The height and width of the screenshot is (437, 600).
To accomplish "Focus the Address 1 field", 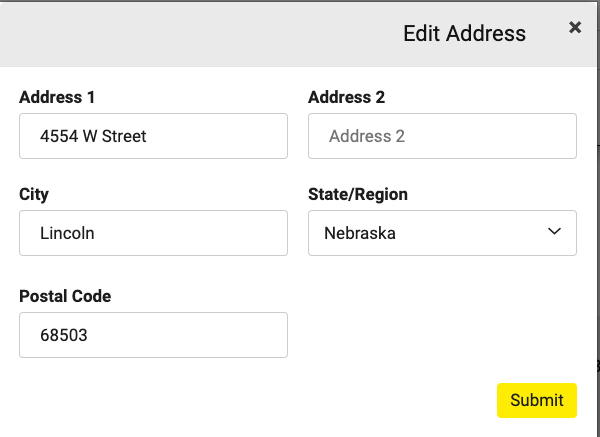I will point(153,136).
